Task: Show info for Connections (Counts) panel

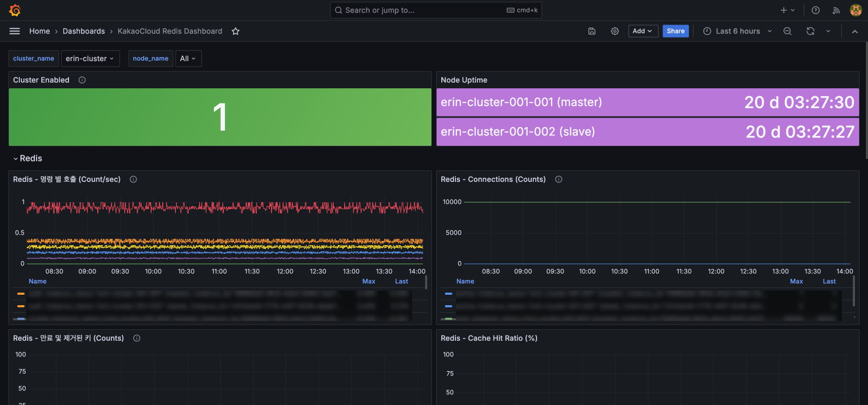Action: tap(558, 179)
